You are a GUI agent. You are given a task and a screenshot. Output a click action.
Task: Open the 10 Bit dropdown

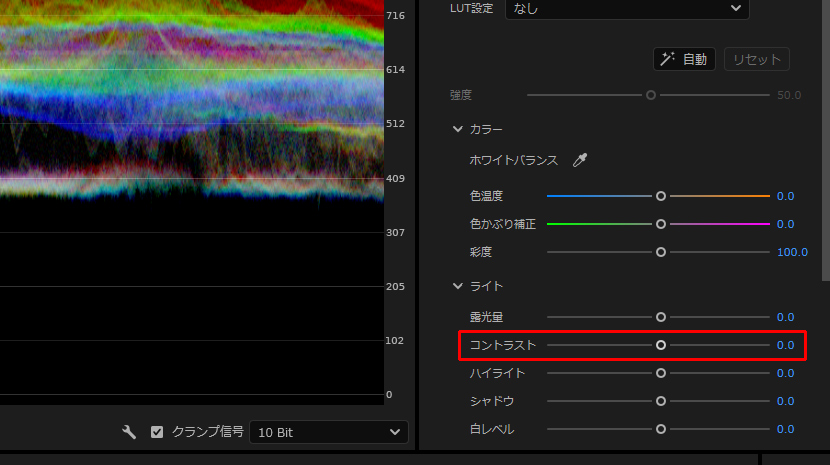(x=329, y=432)
